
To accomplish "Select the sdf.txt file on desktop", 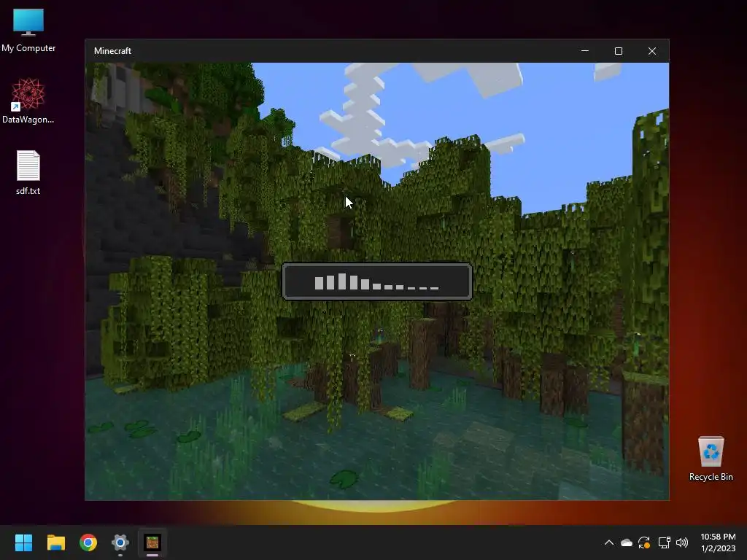I will pyautogui.click(x=28, y=172).
